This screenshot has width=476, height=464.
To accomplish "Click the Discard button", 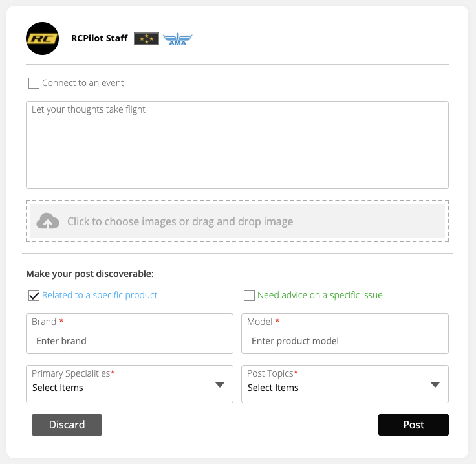I will 67,425.
